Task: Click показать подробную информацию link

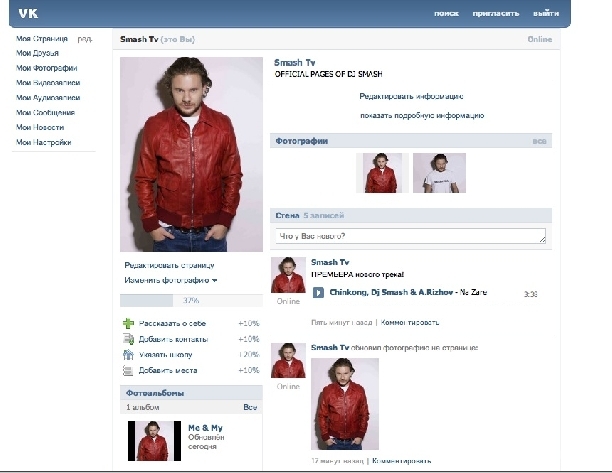Action: coord(422,116)
